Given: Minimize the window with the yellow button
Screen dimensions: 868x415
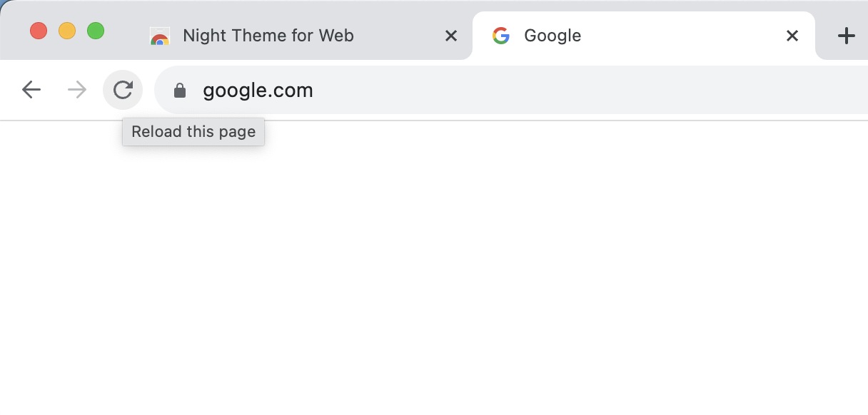Looking at the screenshot, I should pos(67,31).
